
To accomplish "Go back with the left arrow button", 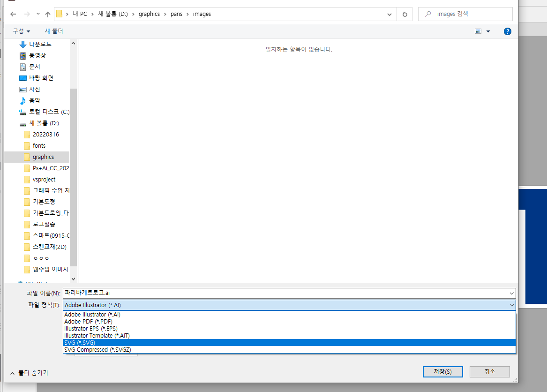I will point(13,14).
